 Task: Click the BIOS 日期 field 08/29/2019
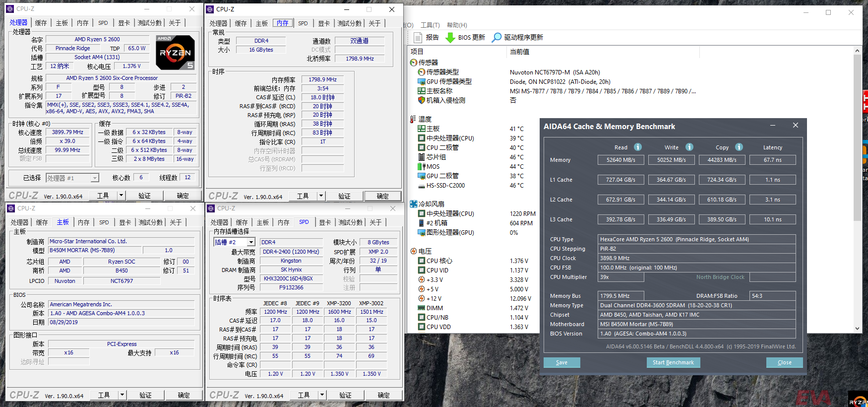point(122,322)
